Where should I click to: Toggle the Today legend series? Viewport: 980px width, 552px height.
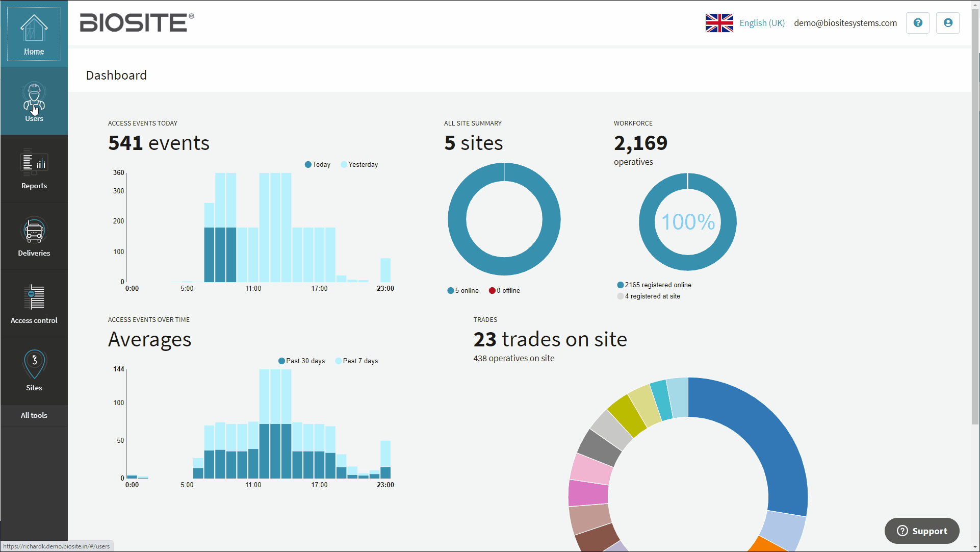(x=318, y=164)
